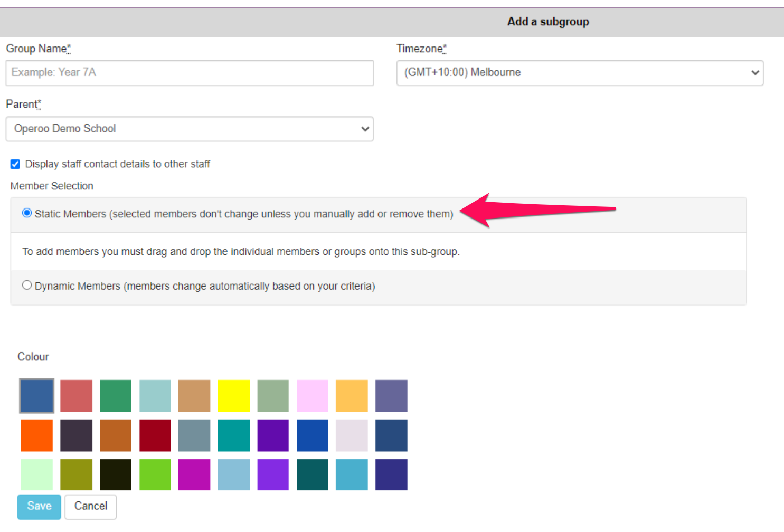Choose the pale mint green swatch
The height and width of the screenshot is (532, 784).
tap(37, 474)
